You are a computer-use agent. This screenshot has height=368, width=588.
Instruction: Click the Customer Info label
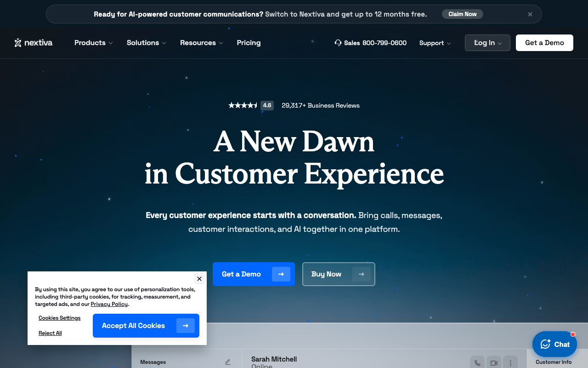[554, 362]
